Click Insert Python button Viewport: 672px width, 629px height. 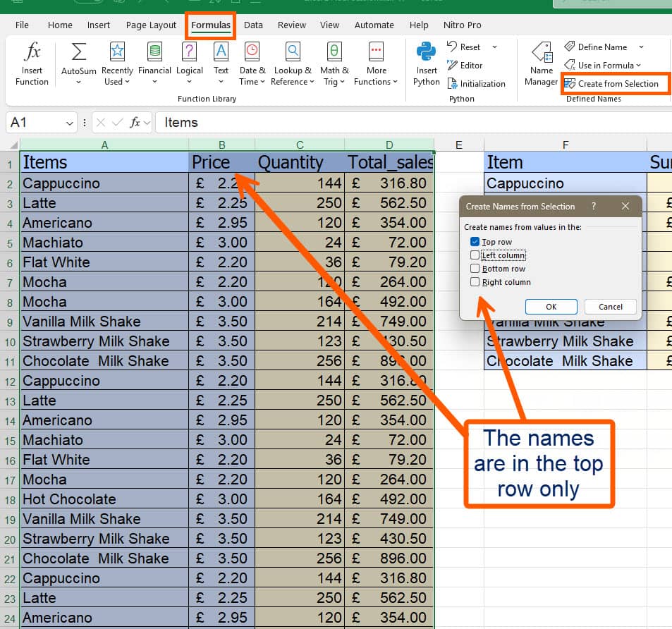pos(427,63)
